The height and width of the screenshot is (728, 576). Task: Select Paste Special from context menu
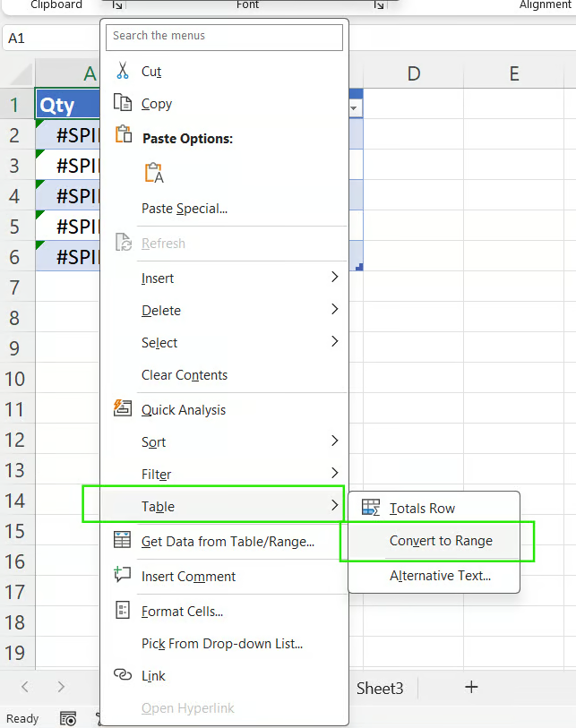click(185, 209)
